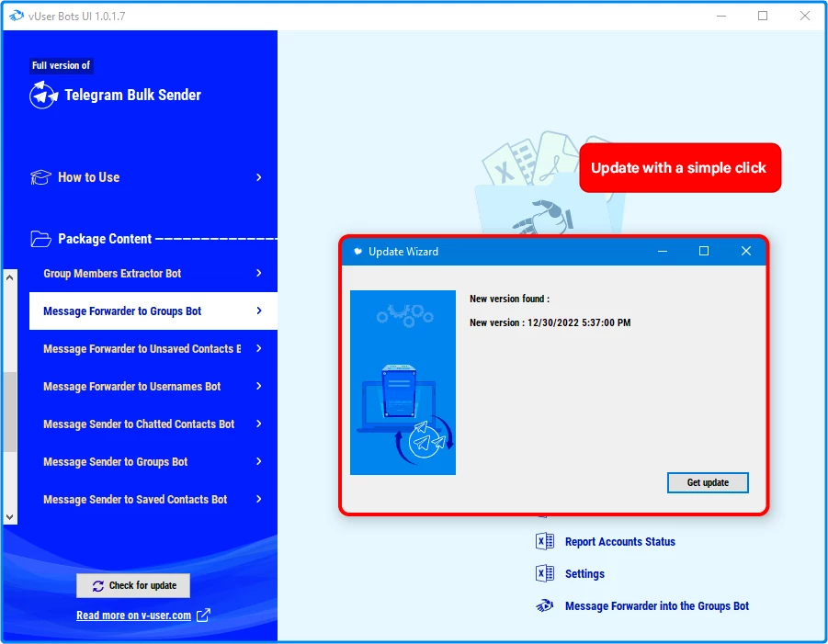Expand Group Members Extractor Bot chevron
The height and width of the screenshot is (644, 828).
(x=259, y=273)
